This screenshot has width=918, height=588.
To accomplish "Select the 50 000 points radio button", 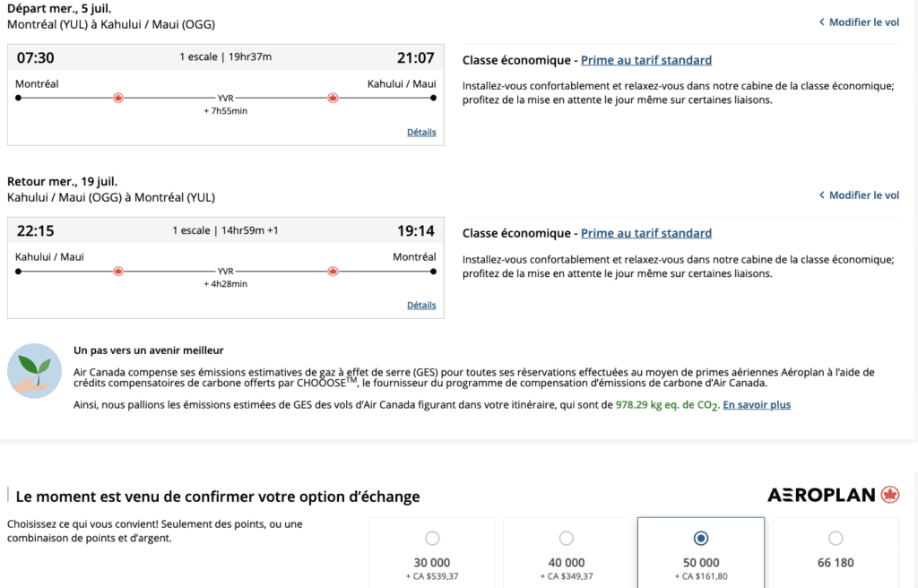I will point(701,539).
